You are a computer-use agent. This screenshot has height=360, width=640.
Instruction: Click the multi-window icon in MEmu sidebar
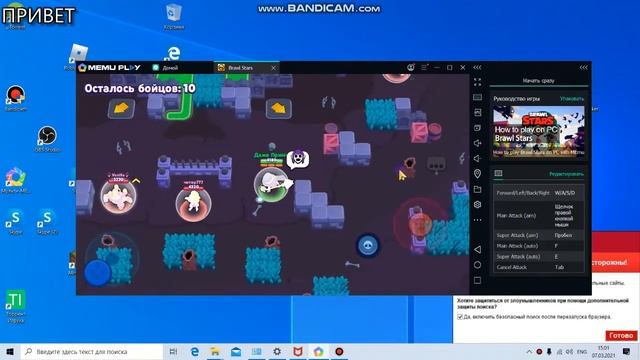477,128
